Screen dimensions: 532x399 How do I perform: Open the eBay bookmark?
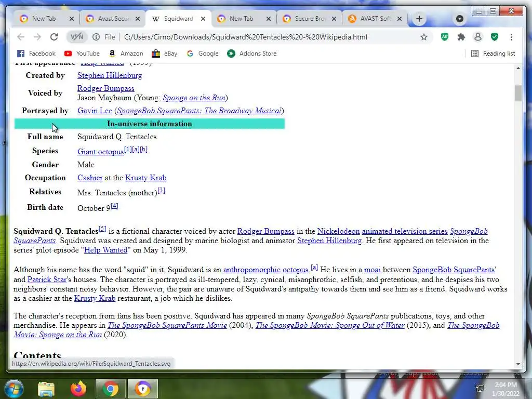pos(165,54)
